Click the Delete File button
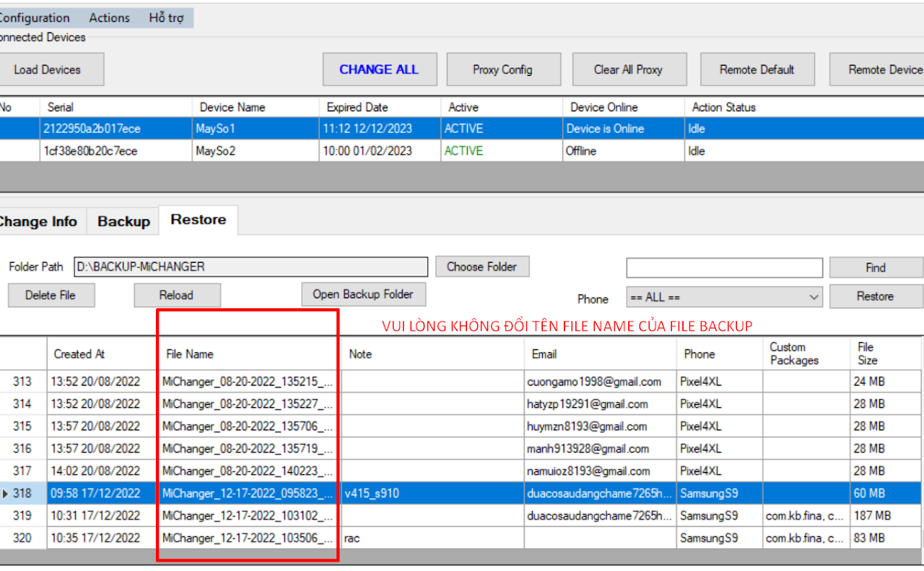Viewport: 924px width, 571px height. point(50,295)
